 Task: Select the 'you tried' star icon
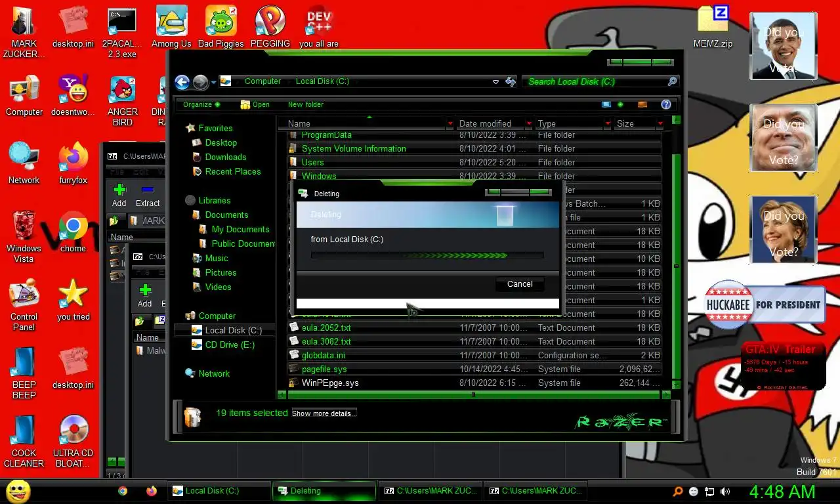pyautogui.click(x=73, y=300)
